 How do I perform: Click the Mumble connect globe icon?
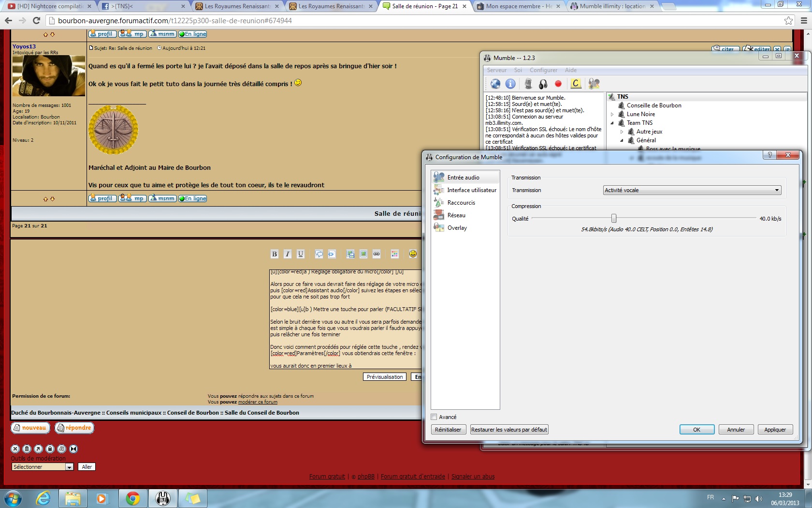pyautogui.click(x=495, y=84)
